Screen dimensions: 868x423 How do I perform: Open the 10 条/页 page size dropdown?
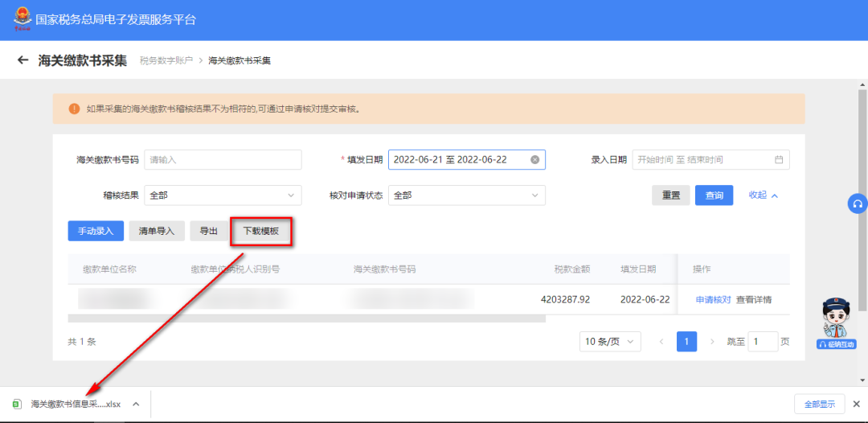click(610, 342)
